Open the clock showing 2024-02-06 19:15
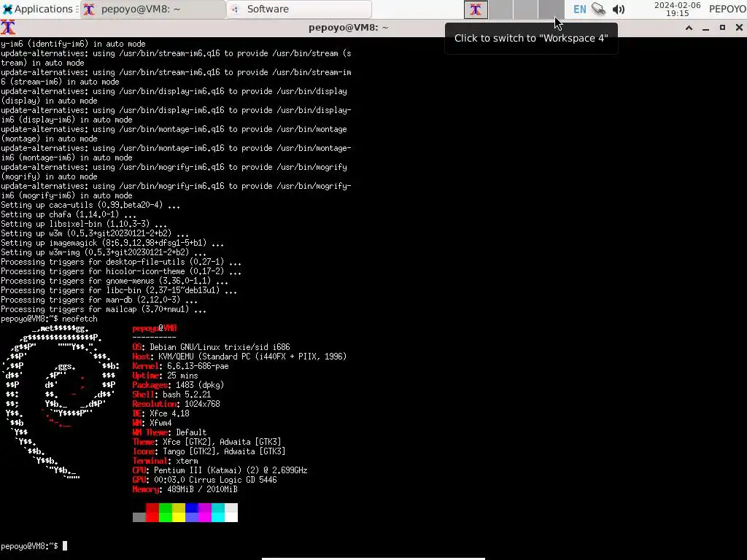Screen dimensions: 747x560 tap(677, 9)
